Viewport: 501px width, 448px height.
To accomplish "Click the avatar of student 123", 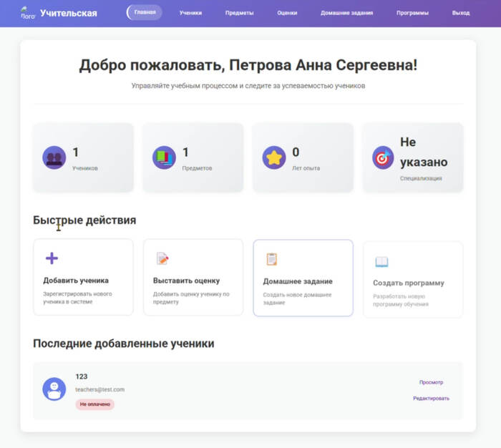I will [x=54, y=389].
